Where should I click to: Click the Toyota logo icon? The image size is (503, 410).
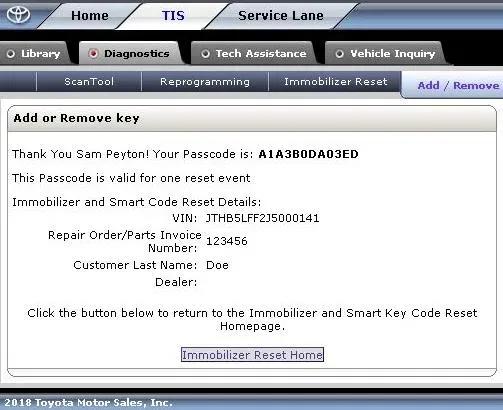pyautogui.click(x=19, y=15)
